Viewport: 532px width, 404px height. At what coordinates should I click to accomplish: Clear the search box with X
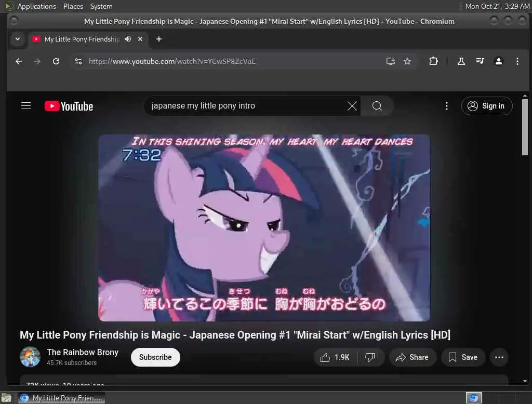(352, 106)
